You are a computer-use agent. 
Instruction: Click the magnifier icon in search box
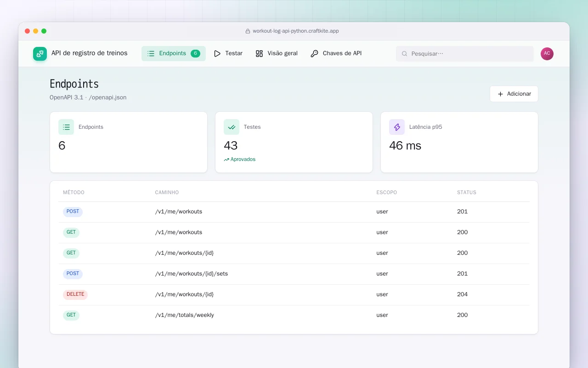[405, 54]
